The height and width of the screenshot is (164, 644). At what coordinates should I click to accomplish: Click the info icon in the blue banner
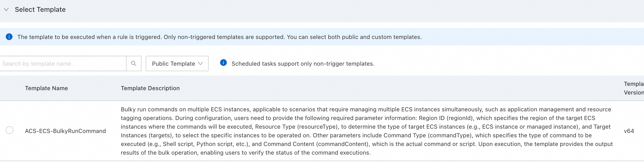pos(9,37)
